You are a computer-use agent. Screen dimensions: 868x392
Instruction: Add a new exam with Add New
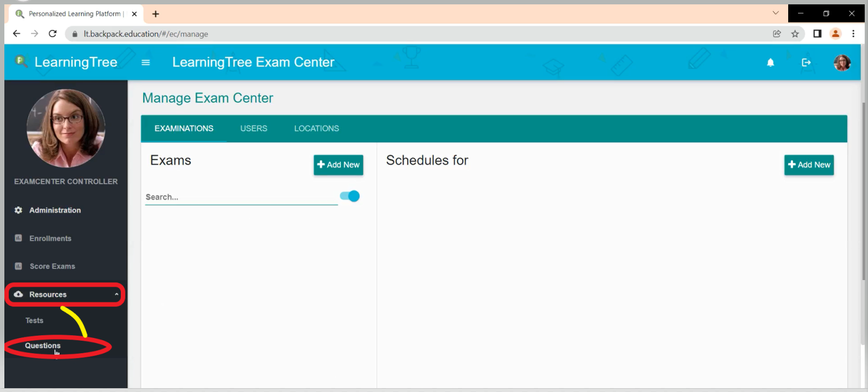click(x=338, y=165)
